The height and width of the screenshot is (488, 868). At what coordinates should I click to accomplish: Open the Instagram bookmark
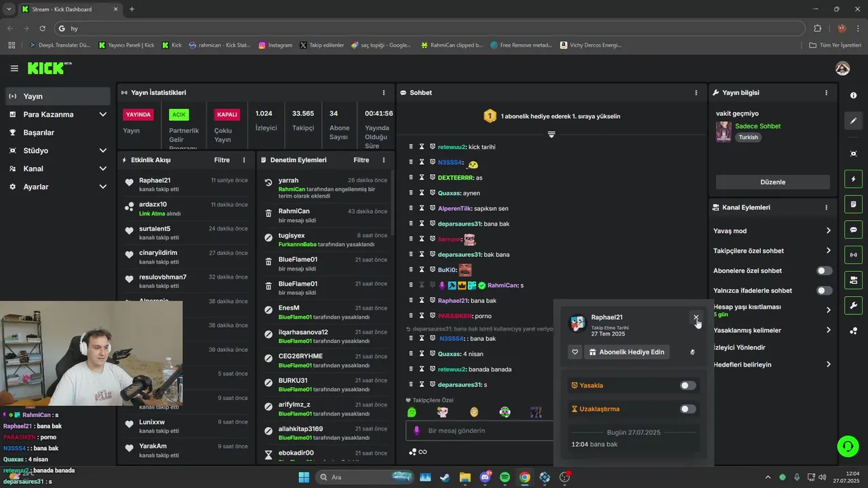(275, 45)
